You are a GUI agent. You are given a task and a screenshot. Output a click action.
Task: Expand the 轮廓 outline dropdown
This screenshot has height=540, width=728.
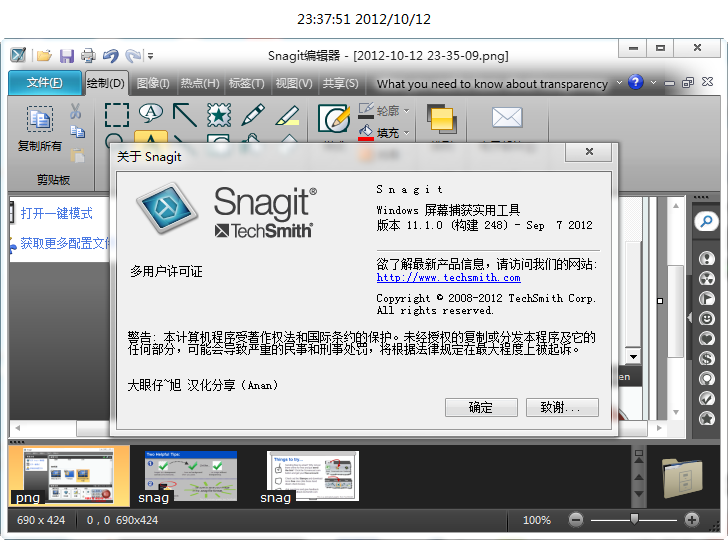407,111
